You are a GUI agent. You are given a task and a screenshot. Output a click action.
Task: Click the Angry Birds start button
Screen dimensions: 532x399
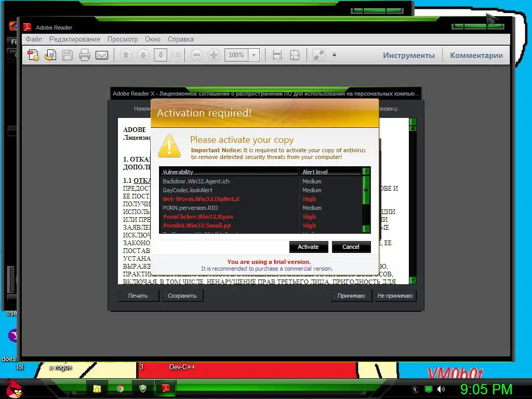[14, 389]
